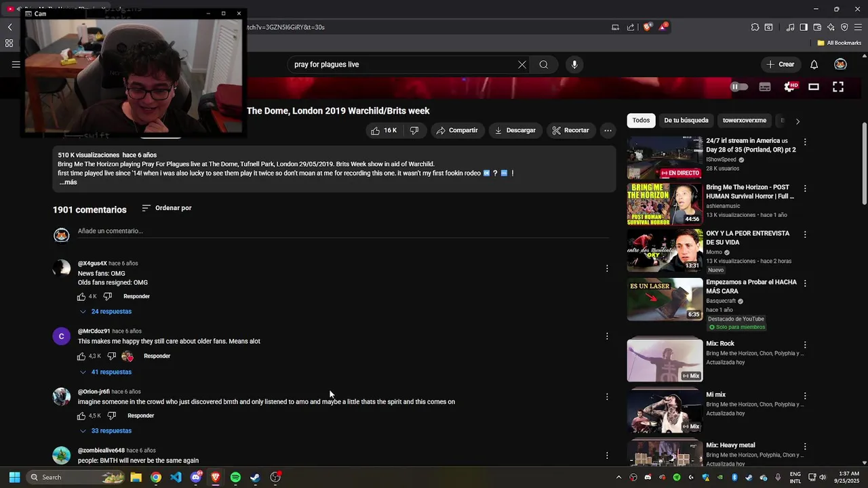Open the YouTube hamburger guide menu
868x488 pixels.
pos(16,64)
